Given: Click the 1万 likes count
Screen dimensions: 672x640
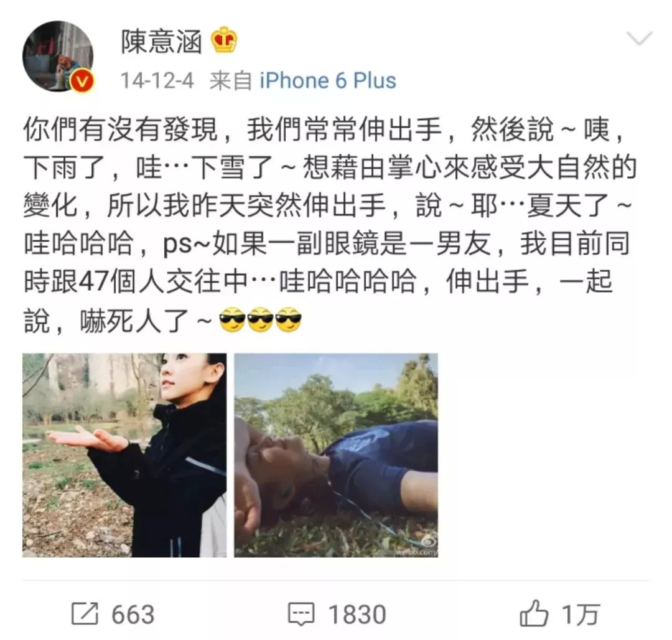Looking at the screenshot, I should [x=581, y=614].
